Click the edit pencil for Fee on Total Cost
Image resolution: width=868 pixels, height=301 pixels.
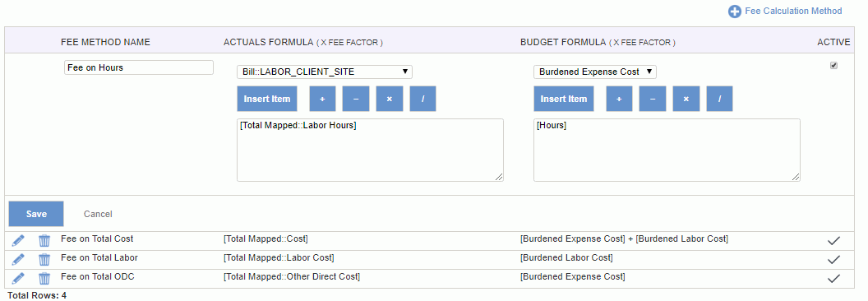18,241
